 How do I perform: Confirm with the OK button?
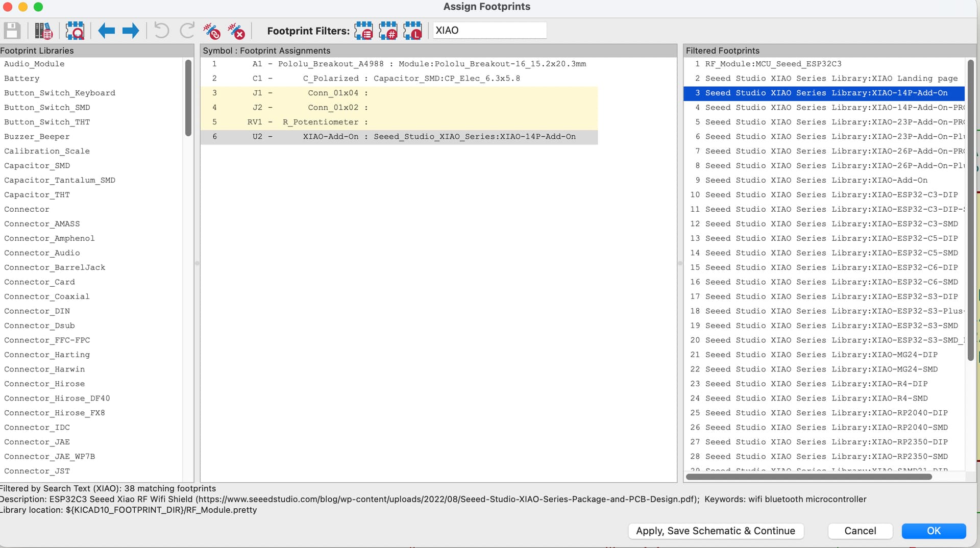934,531
